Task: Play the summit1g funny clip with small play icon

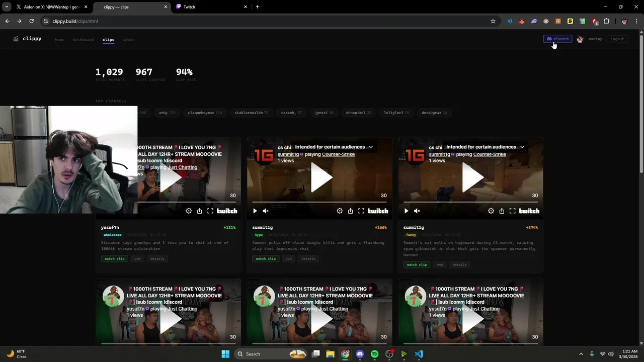Action: (x=406, y=211)
